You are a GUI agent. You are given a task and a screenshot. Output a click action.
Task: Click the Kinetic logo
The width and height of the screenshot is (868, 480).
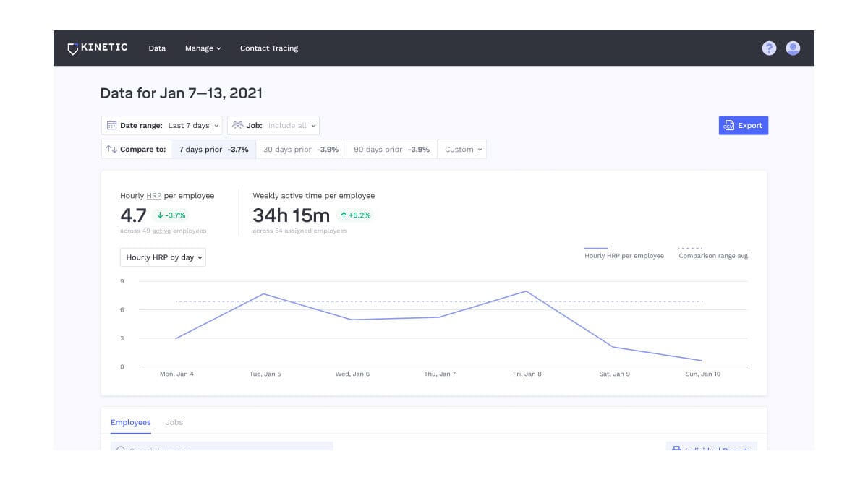[x=97, y=48]
